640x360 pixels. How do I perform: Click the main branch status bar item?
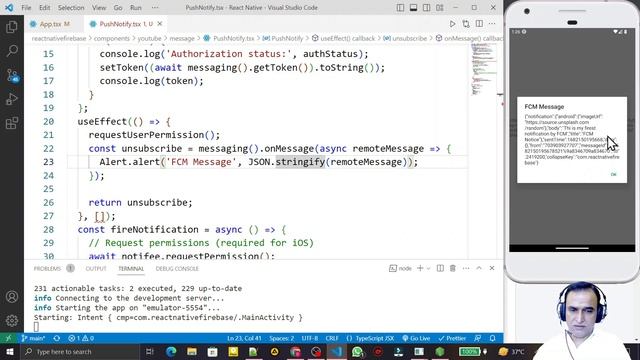click(x=33, y=338)
